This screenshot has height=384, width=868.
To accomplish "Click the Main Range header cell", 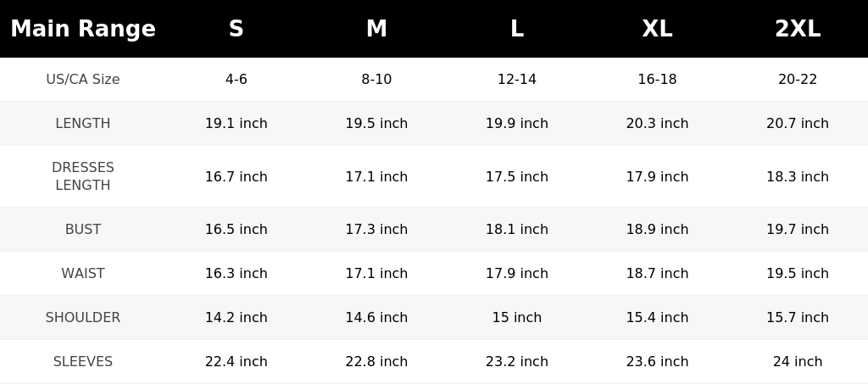I will [83, 29].
